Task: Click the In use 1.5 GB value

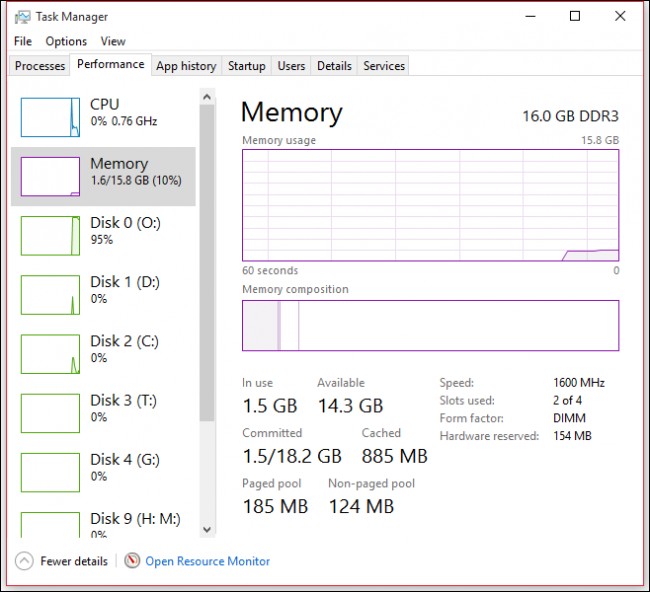Action: tap(270, 406)
